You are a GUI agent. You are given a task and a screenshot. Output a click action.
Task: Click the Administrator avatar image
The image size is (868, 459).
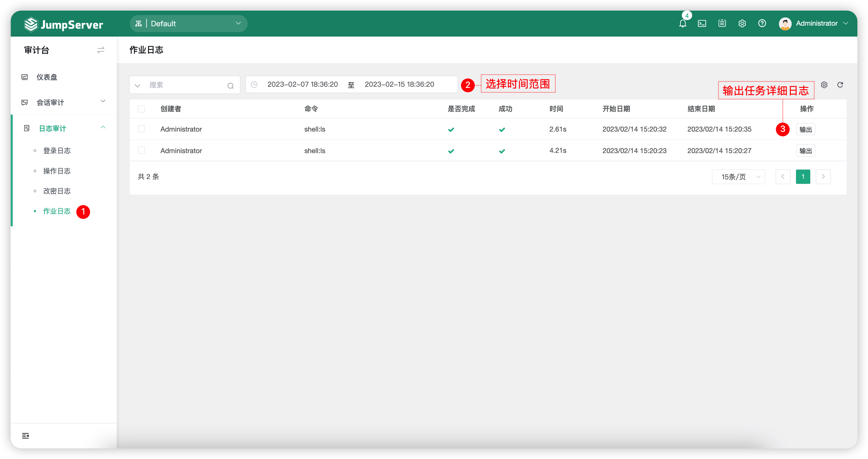[785, 24]
